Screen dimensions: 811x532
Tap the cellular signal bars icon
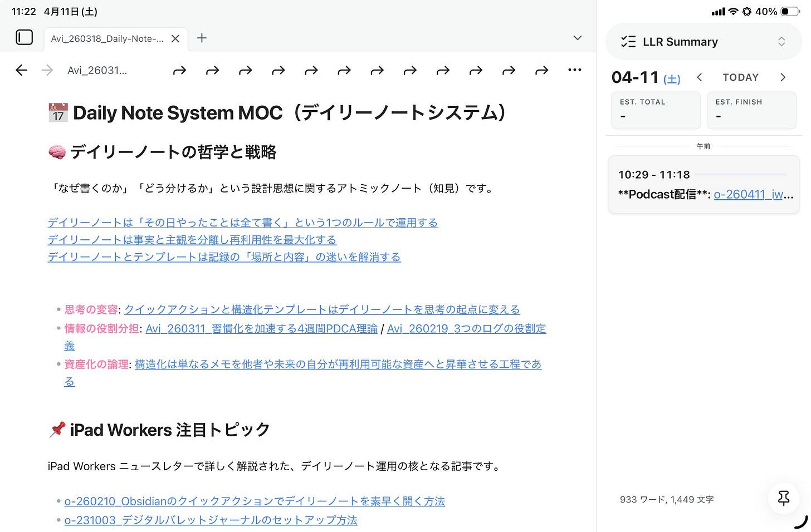coord(719,11)
